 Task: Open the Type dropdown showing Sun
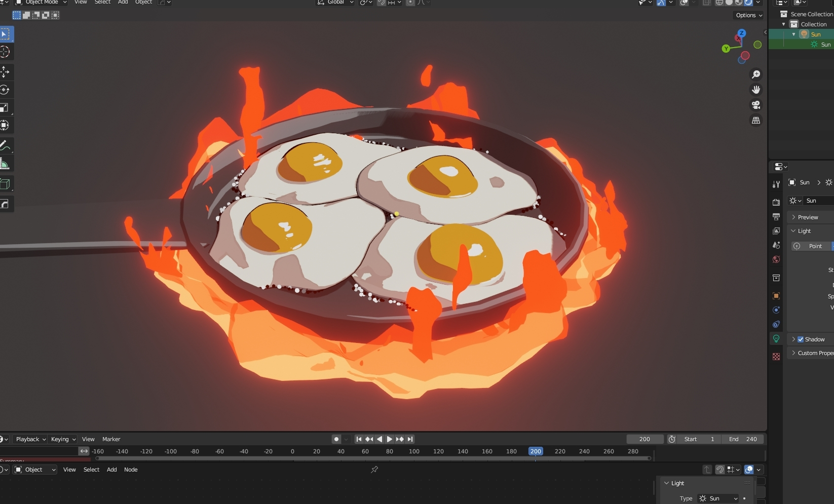click(718, 498)
